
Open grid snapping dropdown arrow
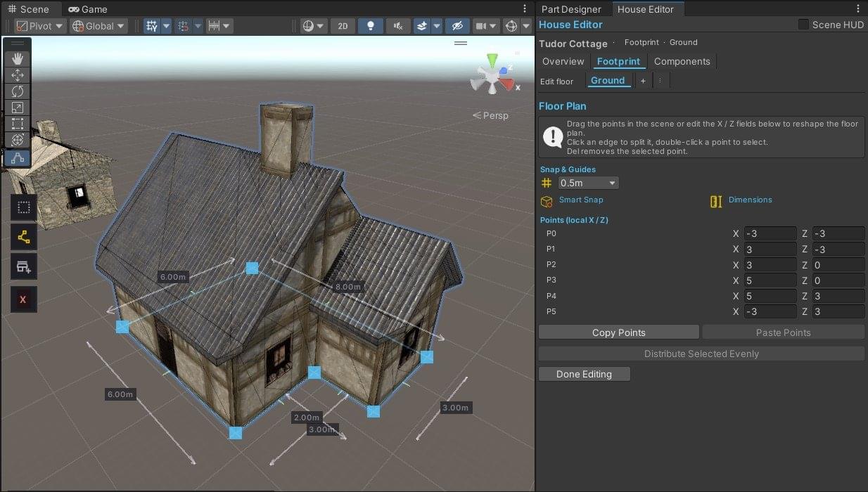click(x=167, y=26)
